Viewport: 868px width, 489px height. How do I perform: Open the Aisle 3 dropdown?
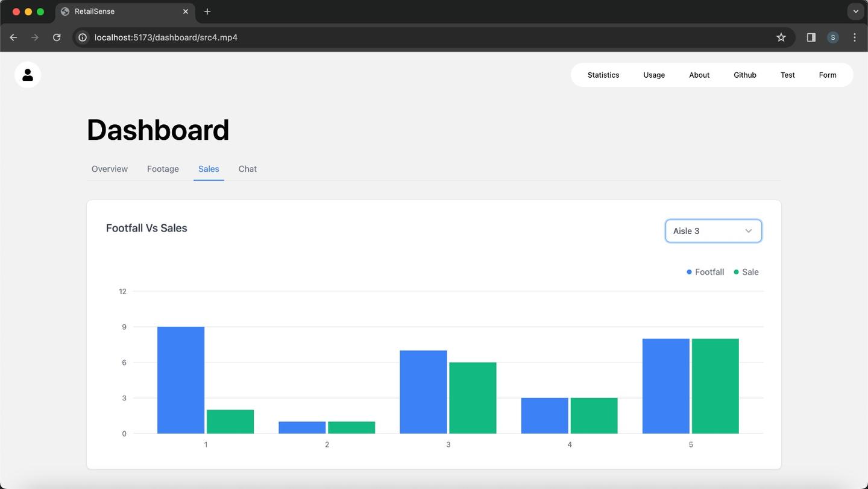pos(714,231)
